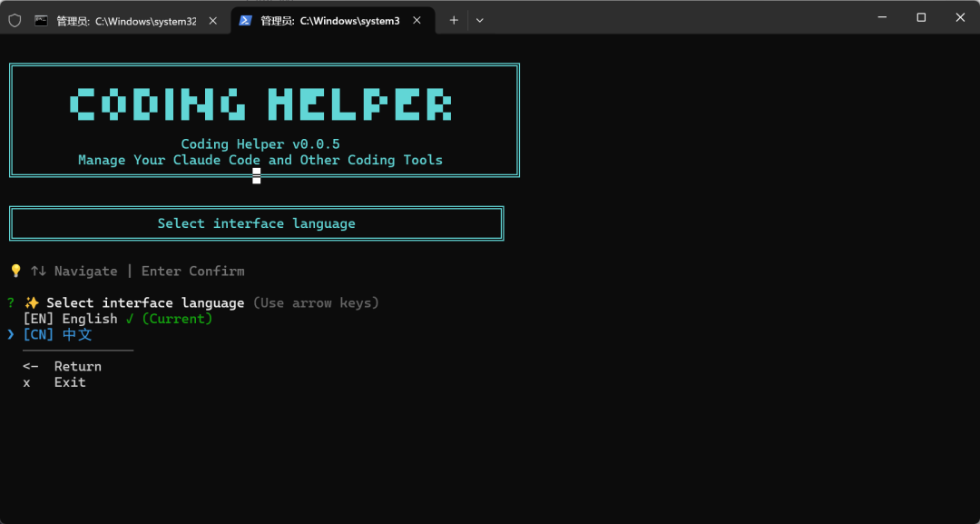Click the green question mark prompt
980x524 pixels.
pyautogui.click(x=11, y=303)
